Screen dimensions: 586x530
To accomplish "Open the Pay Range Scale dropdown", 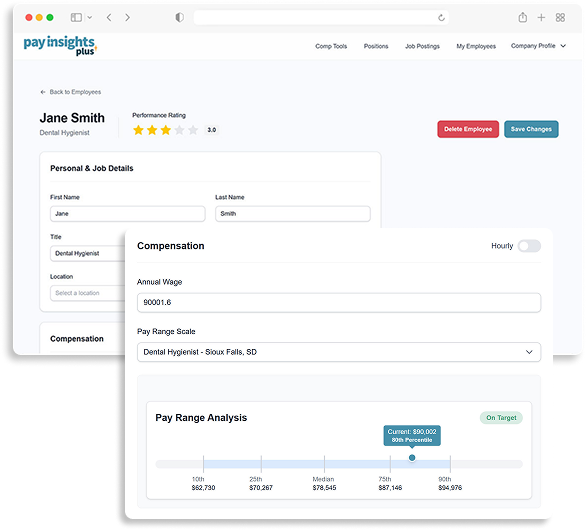I will [339, 352].
